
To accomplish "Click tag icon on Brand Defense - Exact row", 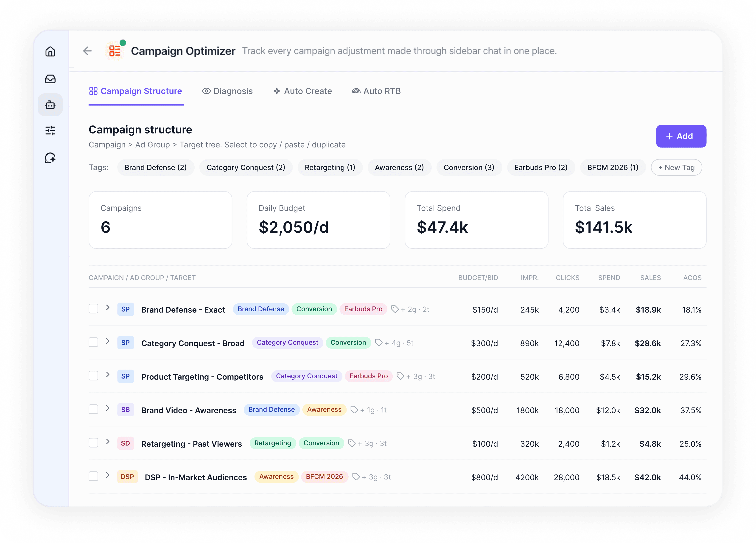I will [395, 309].
